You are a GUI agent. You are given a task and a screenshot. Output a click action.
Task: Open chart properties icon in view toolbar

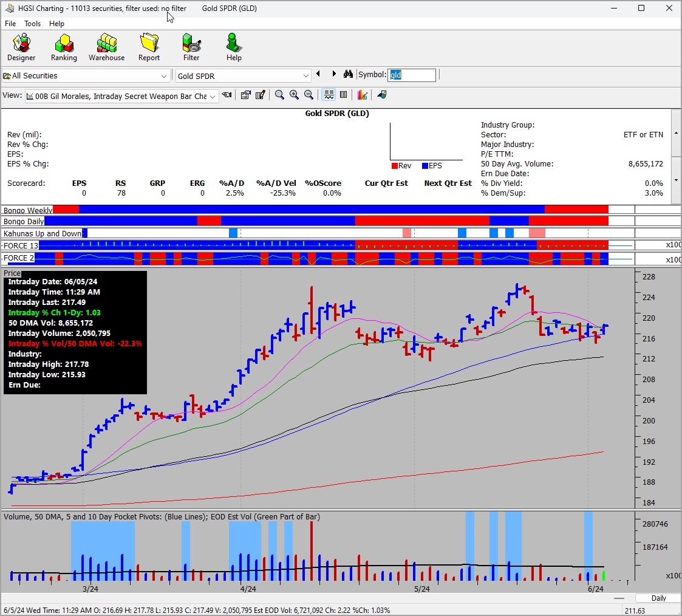pyautogui.click(x=246, y=95)
